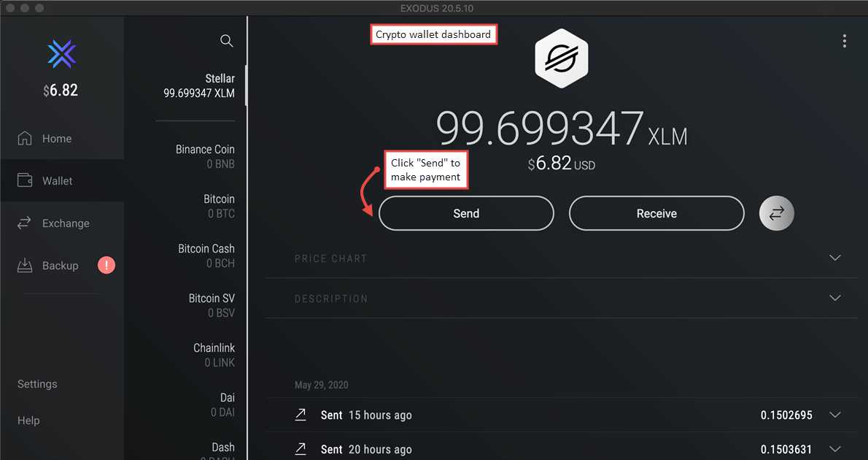Expand the 0.1502695 sent transaction
Image resolution: width=868 pixels, height=460 pixels.
[834, 415]
